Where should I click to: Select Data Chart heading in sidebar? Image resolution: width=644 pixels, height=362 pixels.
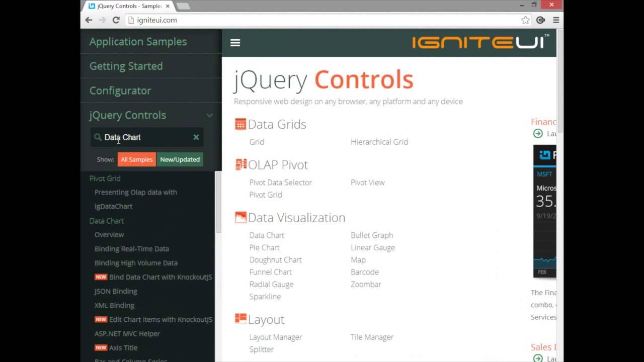(107, 221)
